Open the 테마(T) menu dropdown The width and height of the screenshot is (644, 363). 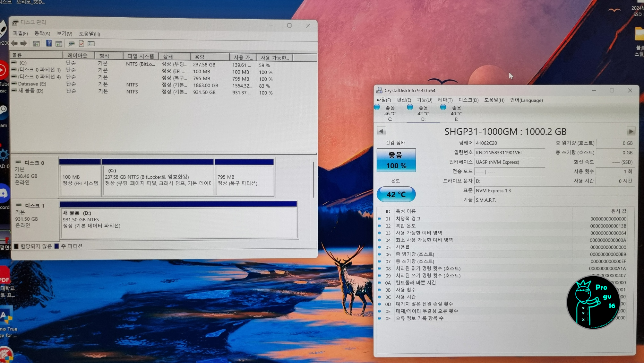[x=445, y=100]
